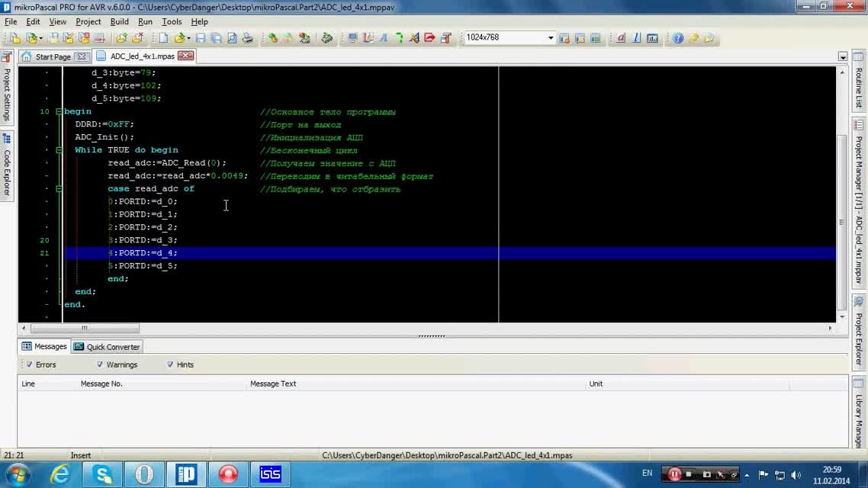This screenshot has height=488, width=868.
Task: Click the green question statistics icon
Action: pos(399,37)
